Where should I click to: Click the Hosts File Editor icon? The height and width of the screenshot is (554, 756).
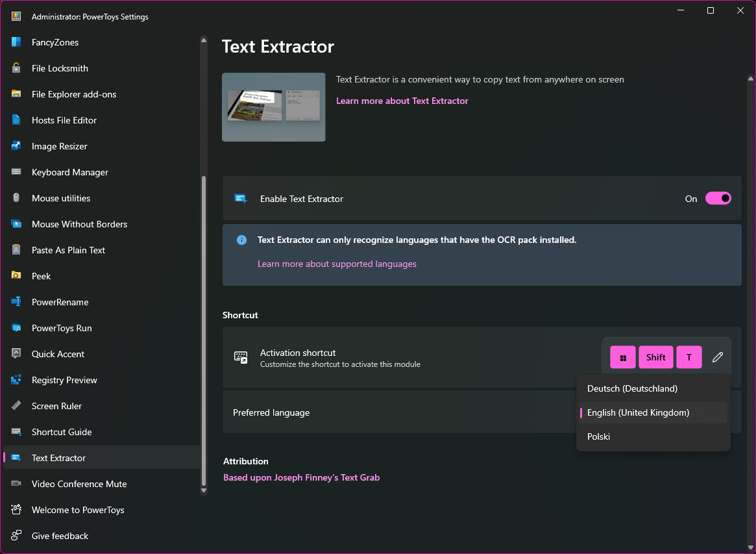pyautogui.click(x=16, y=120)
